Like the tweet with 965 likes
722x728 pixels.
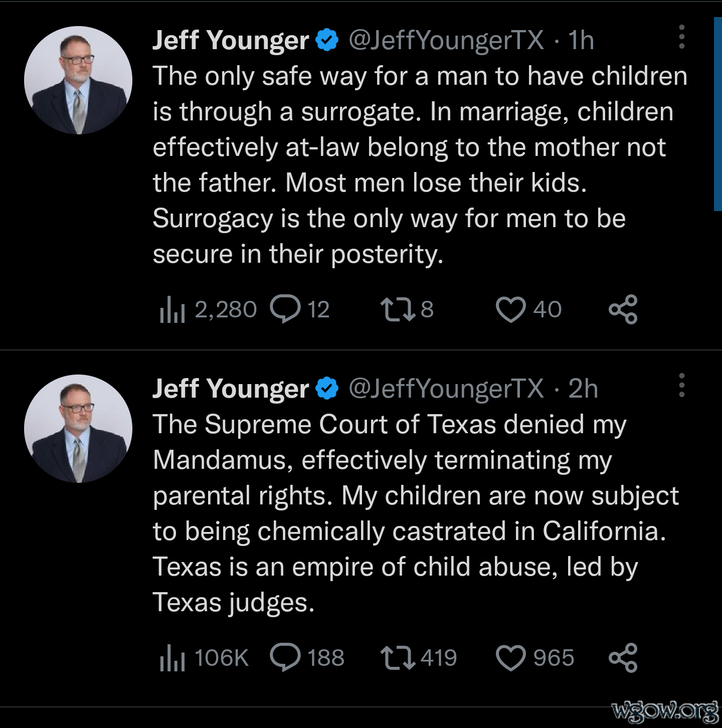[x=510, y=657]
